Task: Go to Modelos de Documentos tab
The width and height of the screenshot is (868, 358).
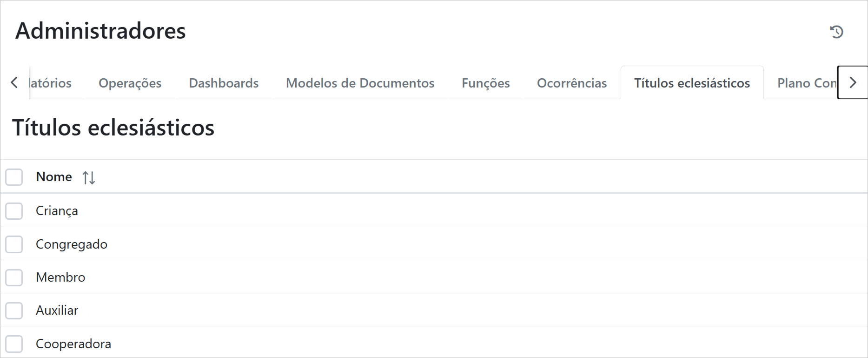Action: (360, 83)
